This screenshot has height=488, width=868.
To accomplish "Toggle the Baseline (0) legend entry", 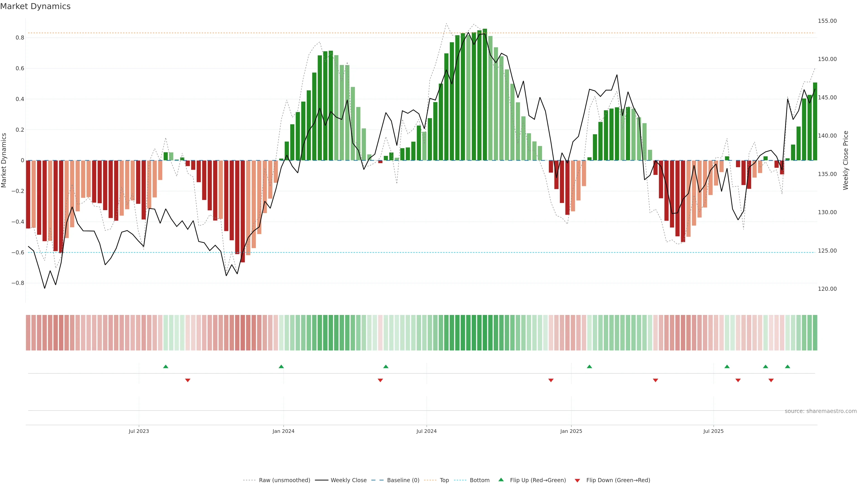I will pyautogui.click(x=403, y=480).
